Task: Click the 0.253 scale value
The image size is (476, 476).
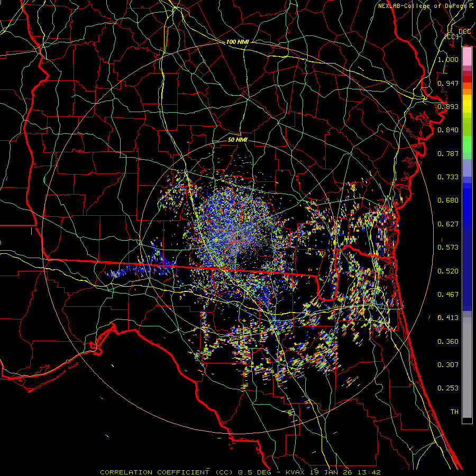Action: (448, 388)
